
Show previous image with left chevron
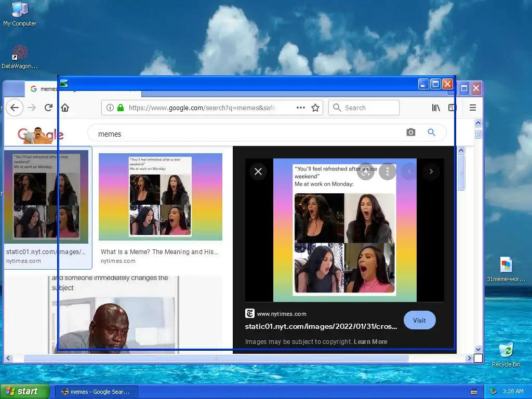[409, 171]
